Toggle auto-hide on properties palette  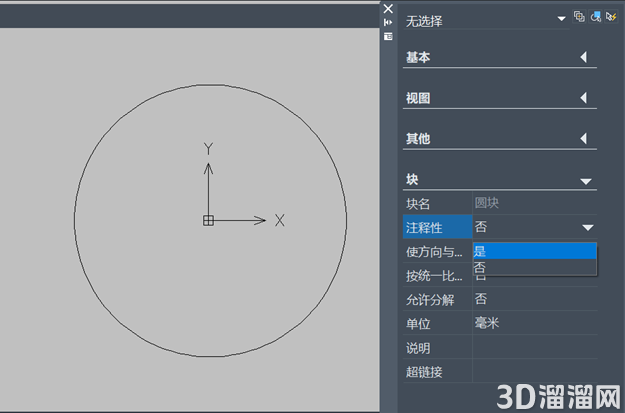coord(388,23)
